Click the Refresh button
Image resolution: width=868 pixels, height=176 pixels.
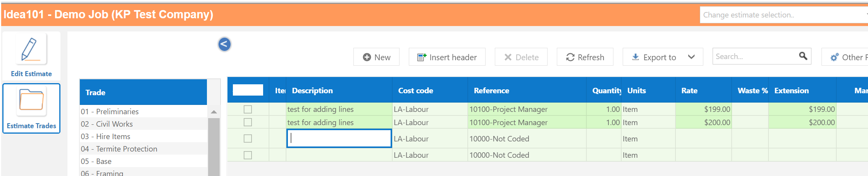(x=585, y=57)
